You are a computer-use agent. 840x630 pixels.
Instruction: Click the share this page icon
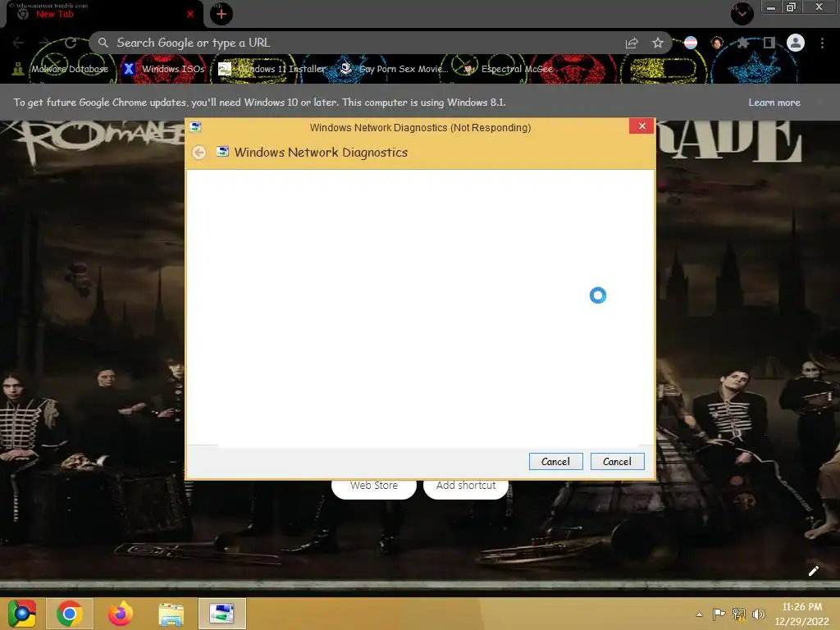tap(632, 43)
